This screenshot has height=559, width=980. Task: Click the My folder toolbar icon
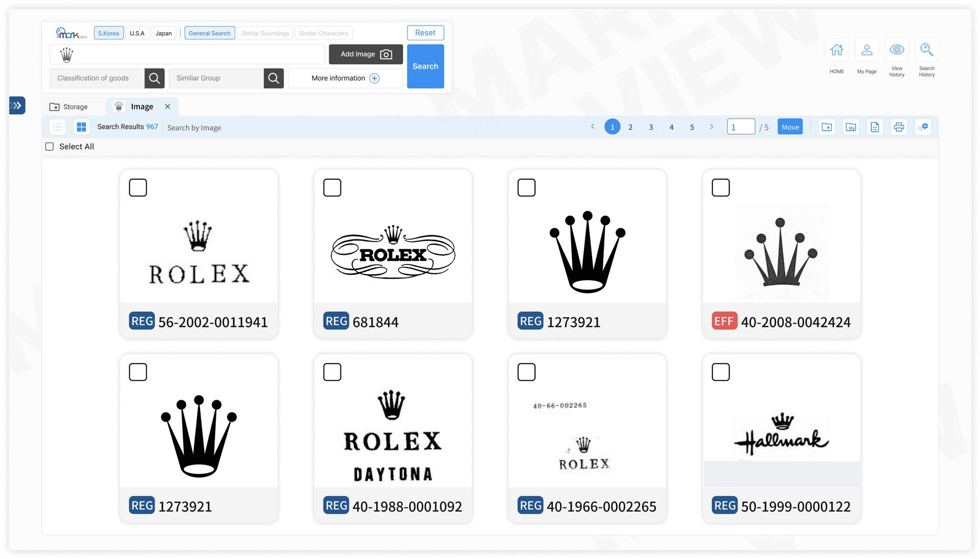click(851, 127)
